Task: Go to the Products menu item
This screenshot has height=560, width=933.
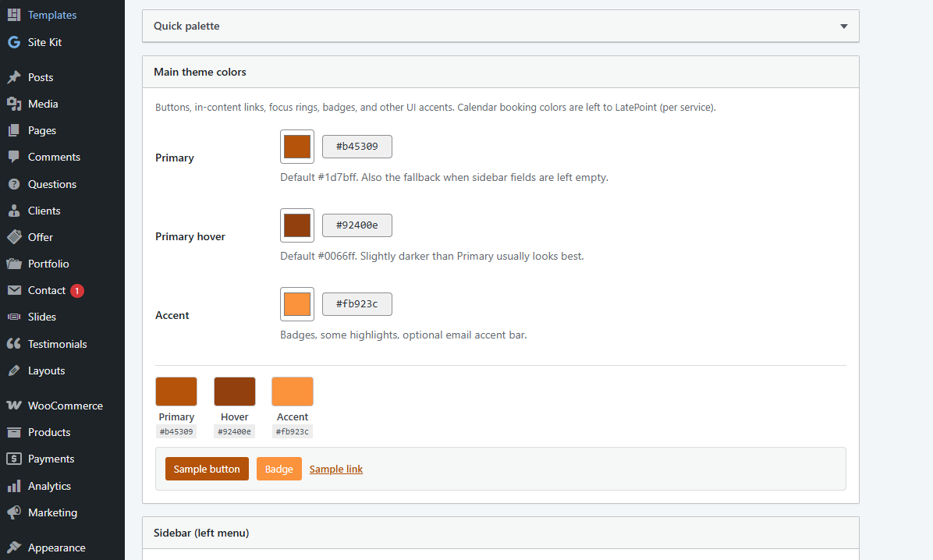Action: [x=49, y=432]
